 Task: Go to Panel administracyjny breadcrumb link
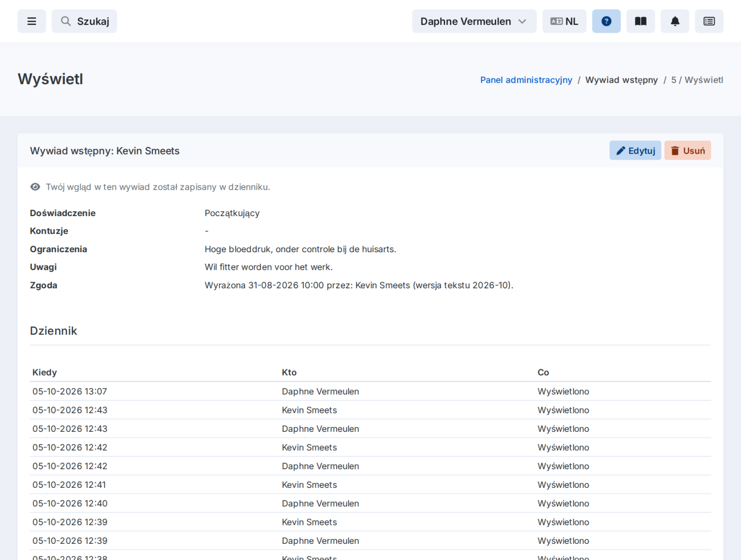pos(526,80)
